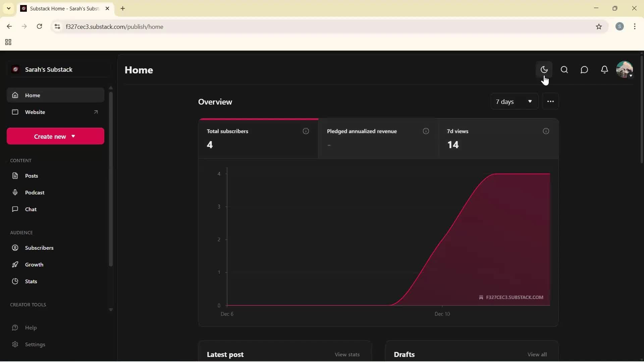Open Stats from the sidebar
Image resolution: width=644 pixels, height=362 pixels.
click(31, 281)
